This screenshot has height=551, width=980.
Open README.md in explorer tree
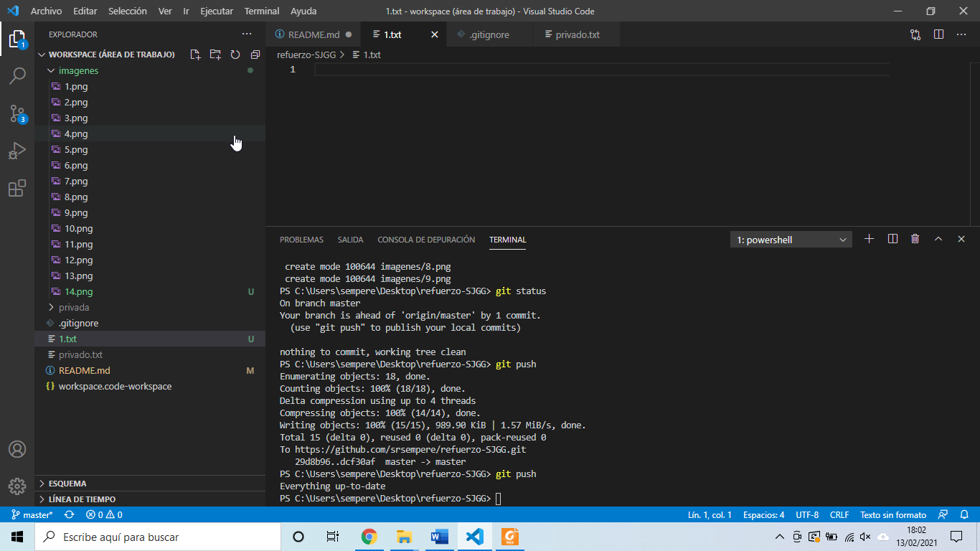point(150,370)
